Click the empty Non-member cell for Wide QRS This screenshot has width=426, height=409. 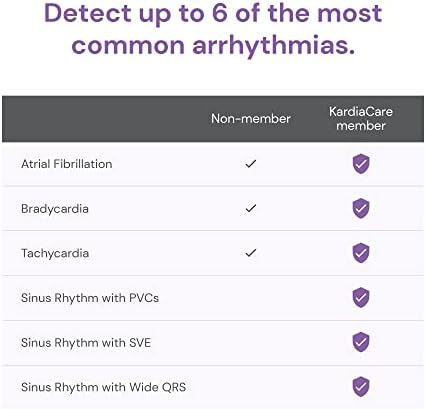tap(251, 387)
